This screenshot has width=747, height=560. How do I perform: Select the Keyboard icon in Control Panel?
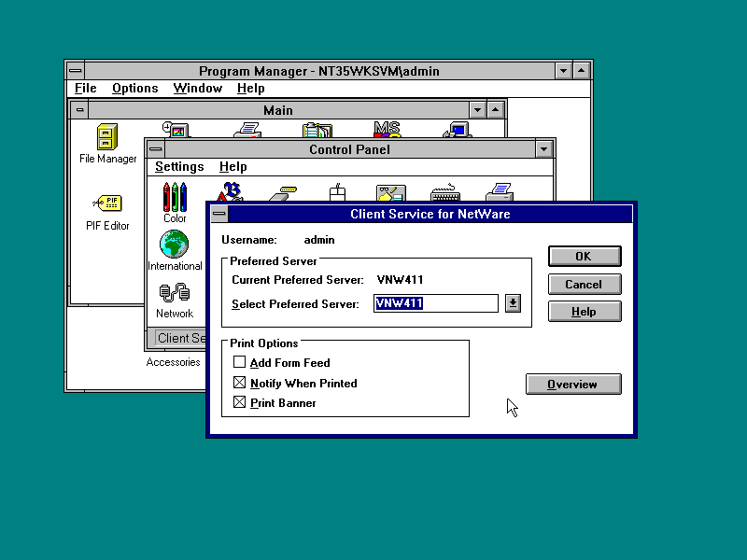(x=445, y=193)
